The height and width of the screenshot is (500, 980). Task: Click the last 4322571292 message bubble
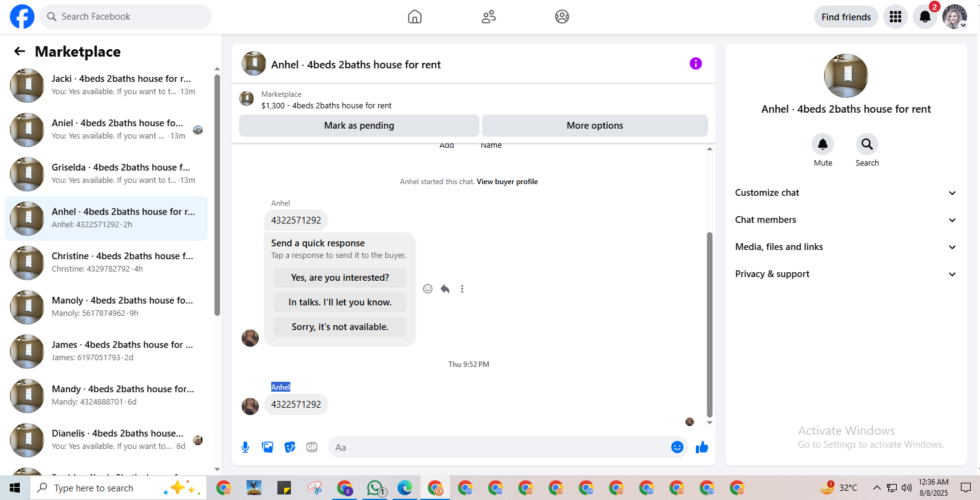click(x=296, y=405)
